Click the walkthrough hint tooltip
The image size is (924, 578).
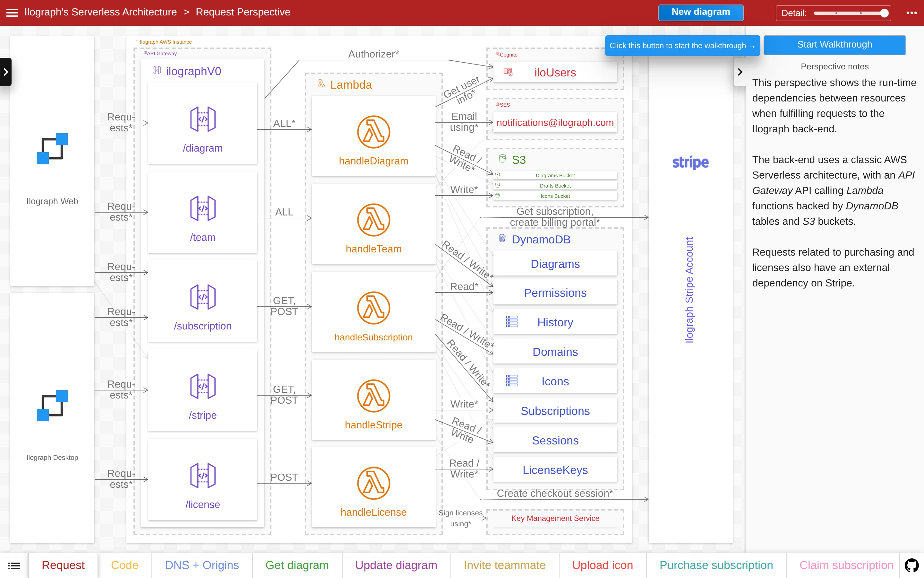[x=682, y=46]
